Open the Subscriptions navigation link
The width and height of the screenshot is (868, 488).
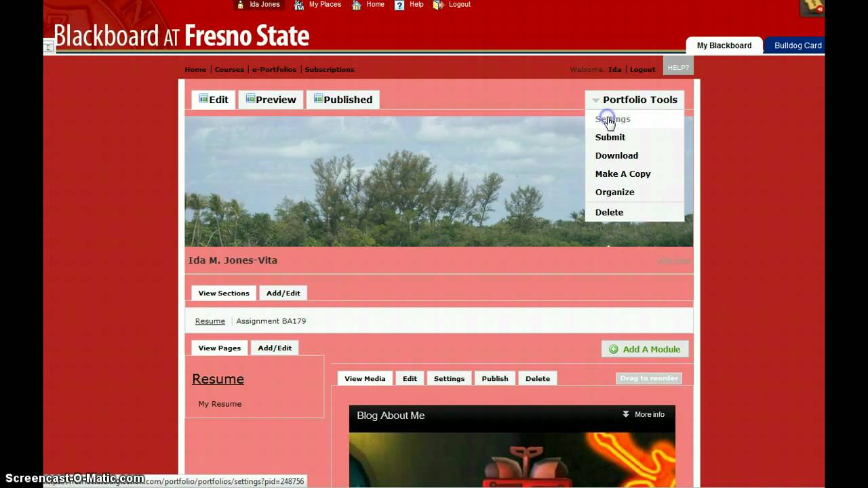[330, 69]
